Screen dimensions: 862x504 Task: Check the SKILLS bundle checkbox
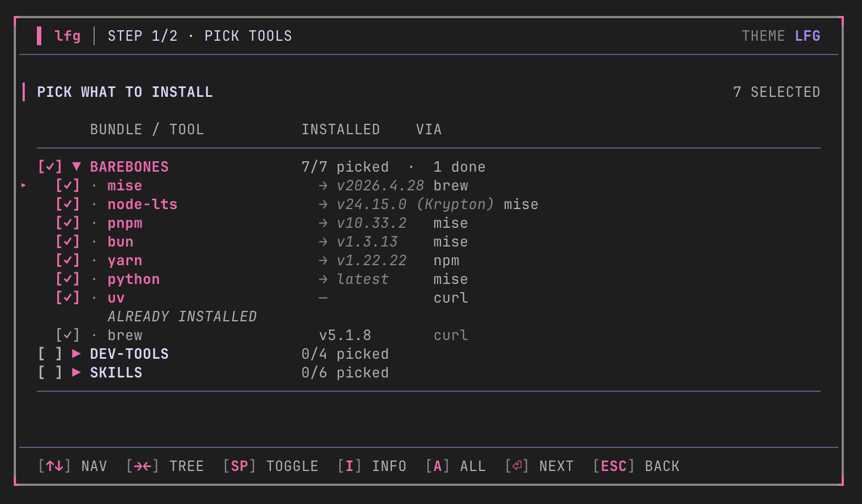coord(50,372)
